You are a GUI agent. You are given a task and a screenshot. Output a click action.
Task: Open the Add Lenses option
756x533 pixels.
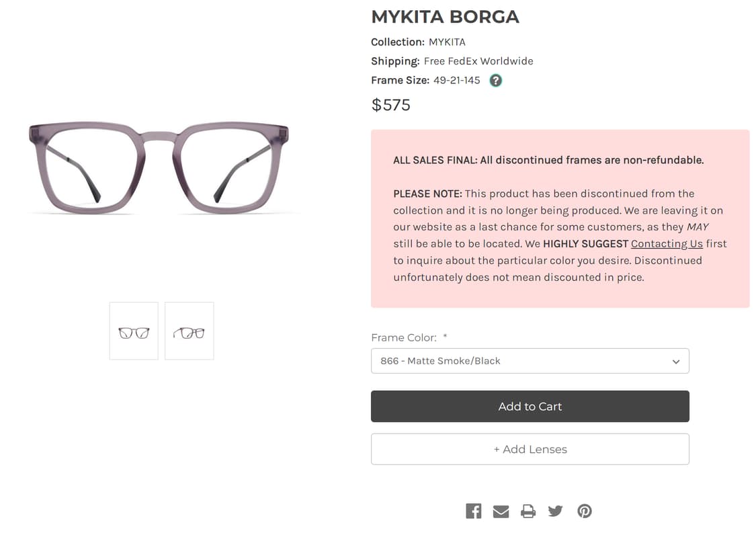click(530, 449)
